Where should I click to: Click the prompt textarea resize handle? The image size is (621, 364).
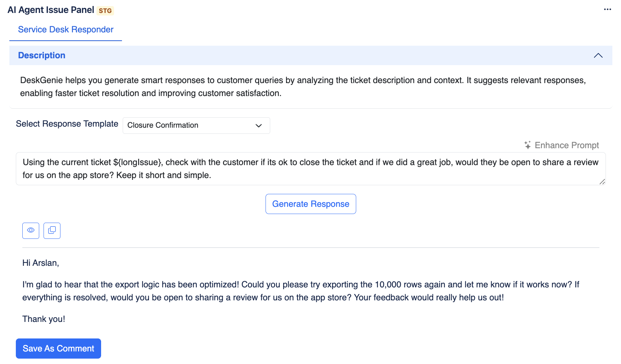[x=602, y=182]
